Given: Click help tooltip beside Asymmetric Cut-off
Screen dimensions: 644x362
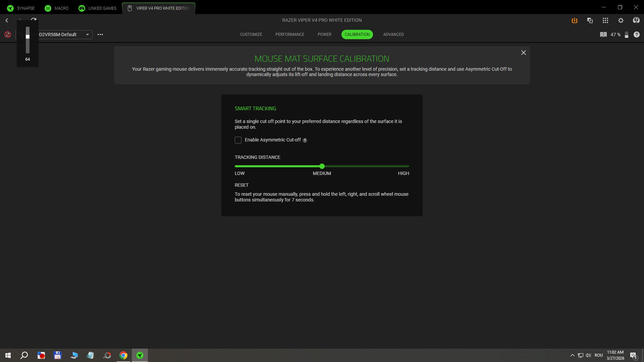Looking at the screenshot, I should (305, 140).
